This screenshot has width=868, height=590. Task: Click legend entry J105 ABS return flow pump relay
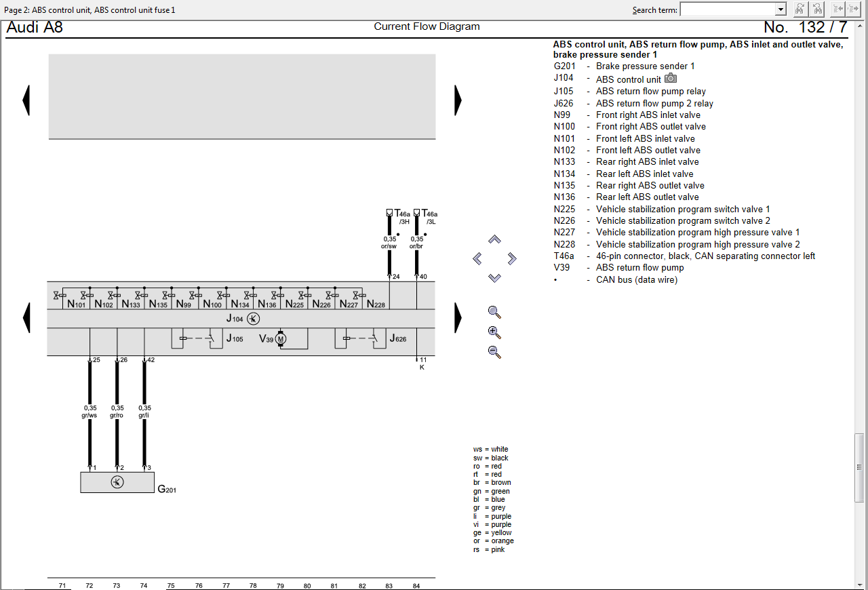(x=629, y=92)
